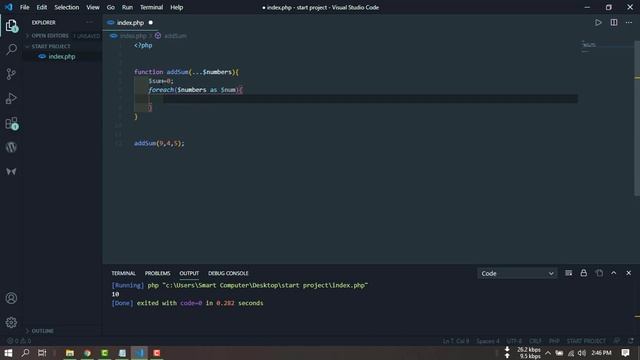Screen dimensions: 640x360
Task: Run the code with the play icon
Action: 598,22
